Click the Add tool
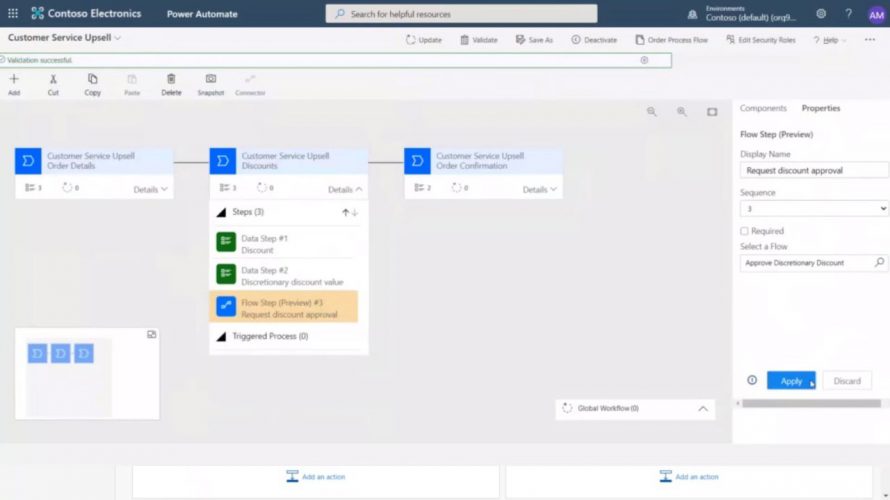The width and height of the screenshot is (890, 500). click(x=14, y=85)
